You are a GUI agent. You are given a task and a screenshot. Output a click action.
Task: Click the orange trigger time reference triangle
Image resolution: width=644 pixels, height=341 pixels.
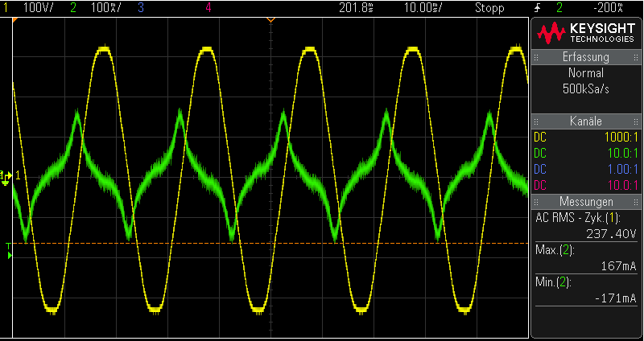click(270, 19)
